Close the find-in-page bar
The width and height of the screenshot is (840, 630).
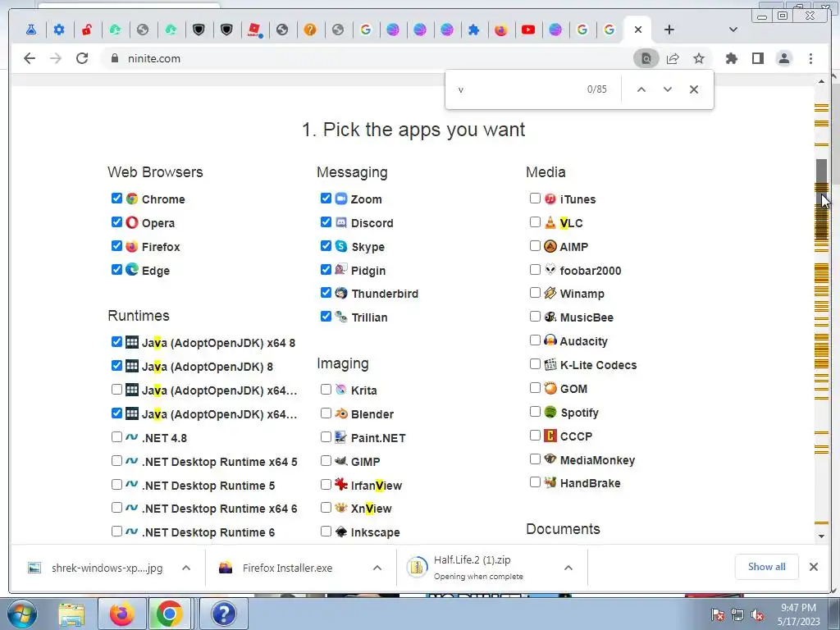coord(694,89)
